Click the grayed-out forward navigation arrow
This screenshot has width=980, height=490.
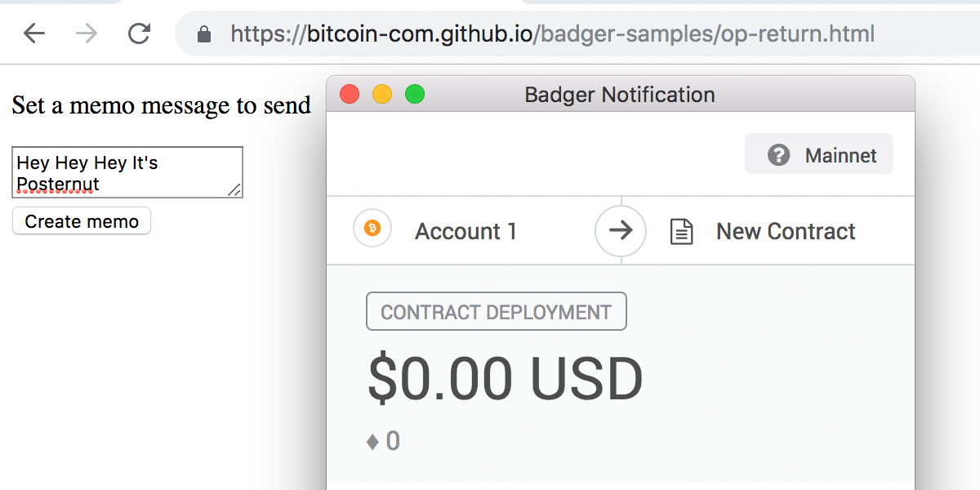(84, 33)
